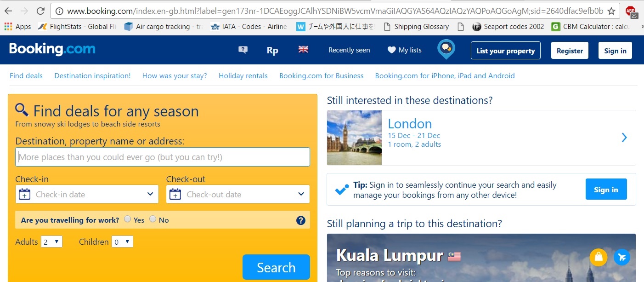Change language via the UK flag icon
The image size is (644, 282).
pos(303,49)
